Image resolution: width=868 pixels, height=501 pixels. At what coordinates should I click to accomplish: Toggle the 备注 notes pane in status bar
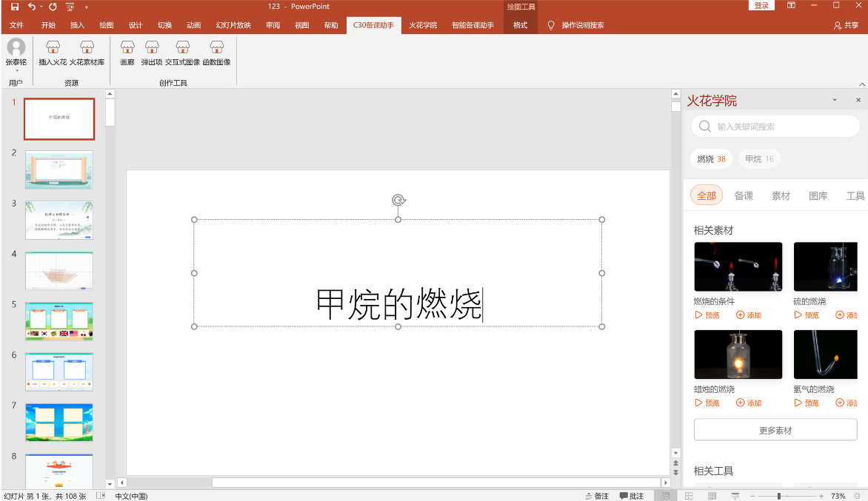pos(597,496)
